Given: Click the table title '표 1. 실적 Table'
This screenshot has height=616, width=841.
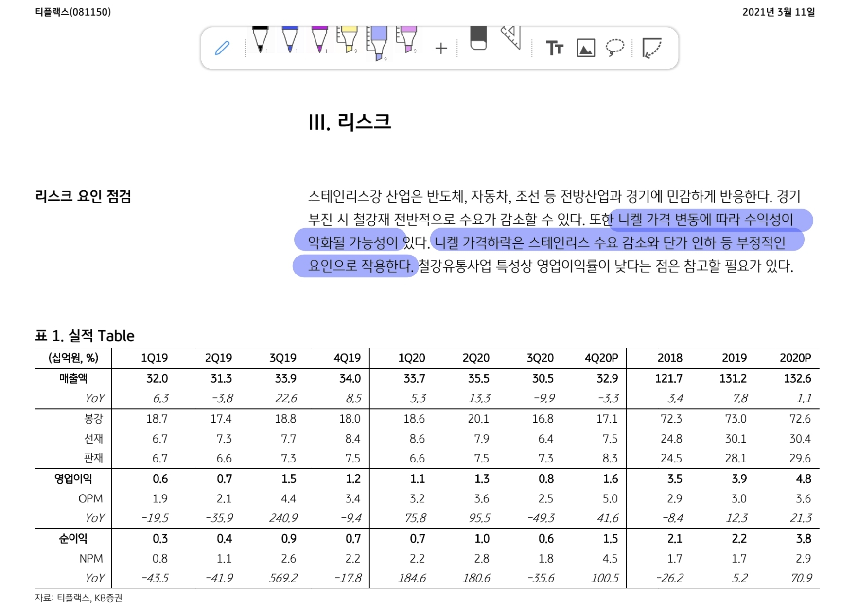Looking at the screenshot, I should click(x=85, y=336).
